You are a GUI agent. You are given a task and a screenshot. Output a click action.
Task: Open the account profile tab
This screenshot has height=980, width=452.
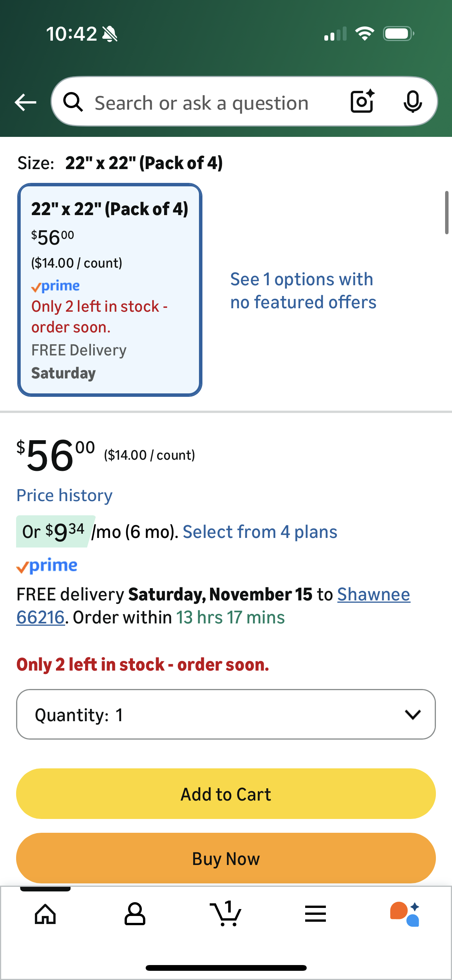(x=135, y=914)
